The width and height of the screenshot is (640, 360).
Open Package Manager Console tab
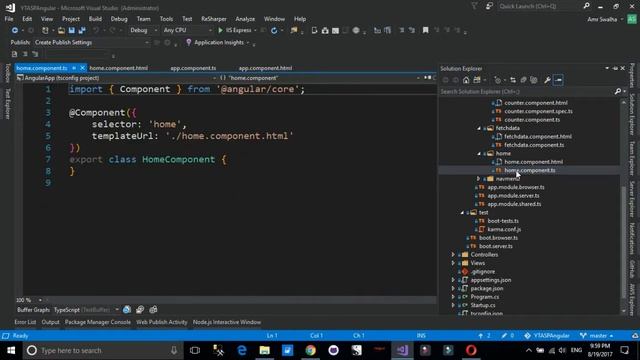[98, 322]
